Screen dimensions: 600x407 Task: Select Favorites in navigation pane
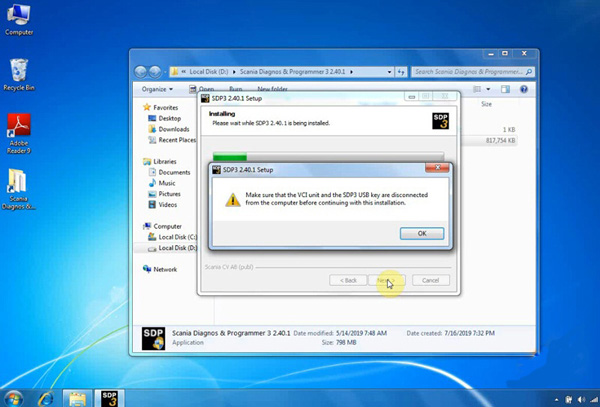(x=160, y=107)
